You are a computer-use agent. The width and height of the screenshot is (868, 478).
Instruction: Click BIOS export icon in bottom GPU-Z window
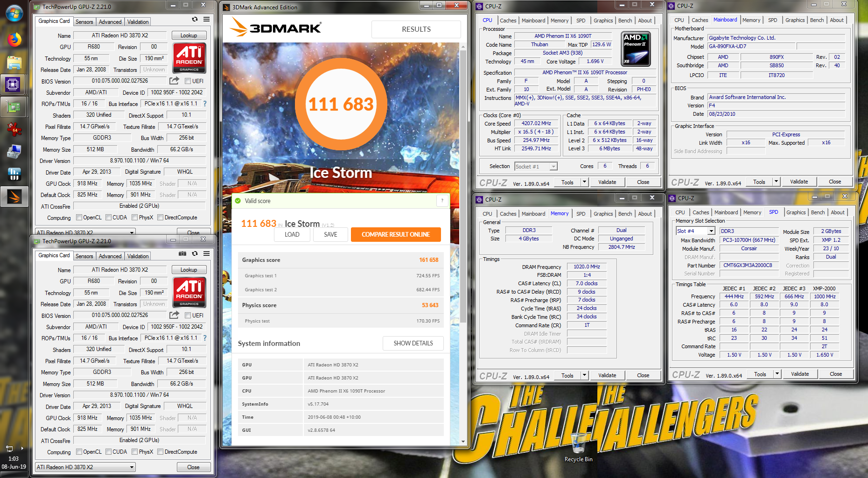tap(174, 315)
